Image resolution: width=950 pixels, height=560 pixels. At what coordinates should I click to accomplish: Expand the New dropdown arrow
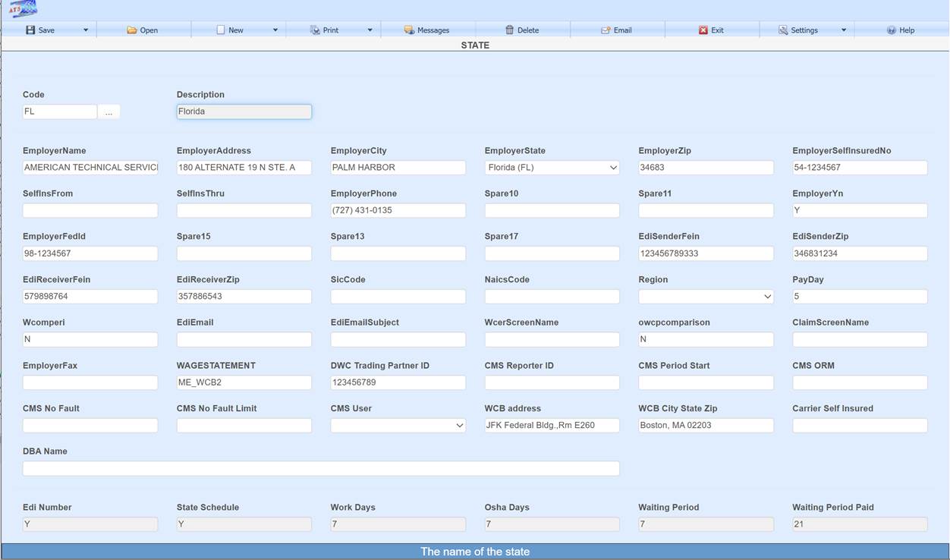[x=275, y=30]
